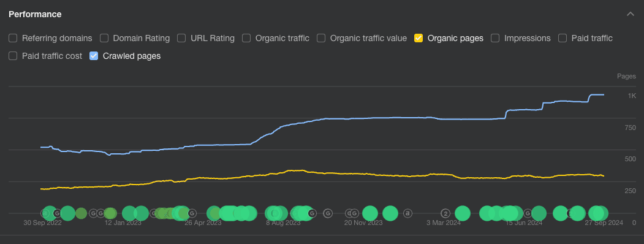Turn on the Impressions checkbox
Image resolution: width=644 pixels, height=244 pixels.
495,38
